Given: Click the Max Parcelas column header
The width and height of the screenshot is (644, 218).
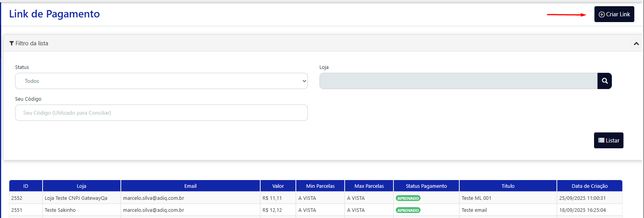Looking at the screenshot, I should [369, 186].
